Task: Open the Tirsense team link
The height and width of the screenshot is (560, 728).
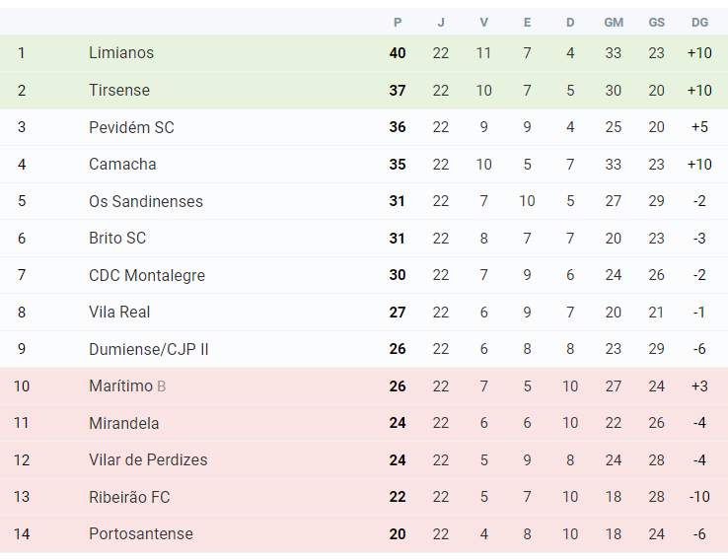Action: pyautogui.click(x=119, y=90)
